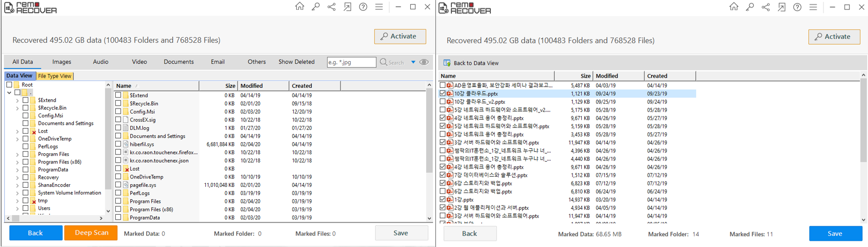Check the hiberfil.sys file checkbox

click(118, 144)
